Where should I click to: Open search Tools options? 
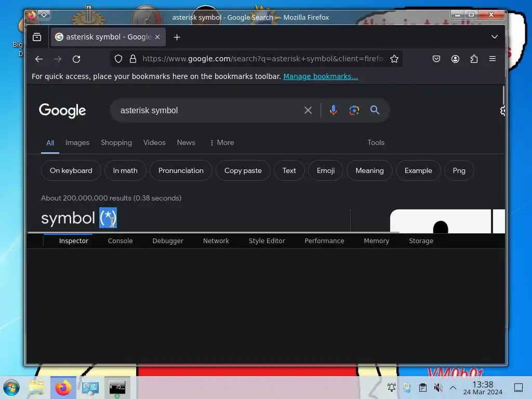pyautogui.click(x=376, y=142)
